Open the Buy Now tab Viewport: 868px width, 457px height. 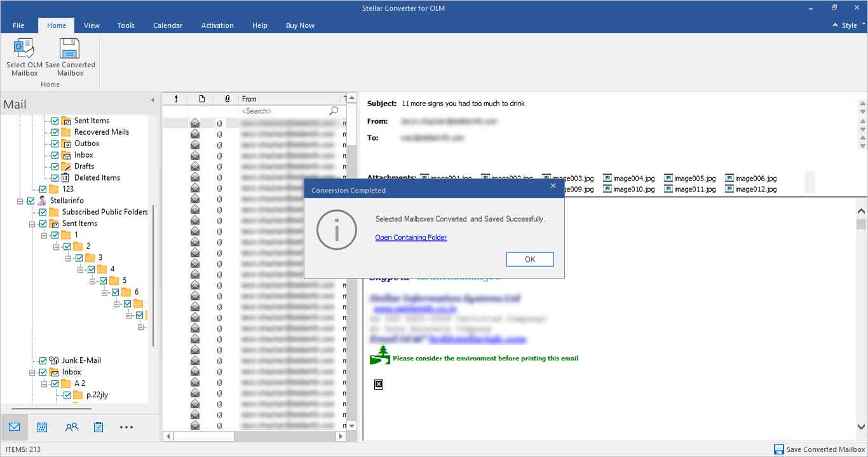point(300,25)
